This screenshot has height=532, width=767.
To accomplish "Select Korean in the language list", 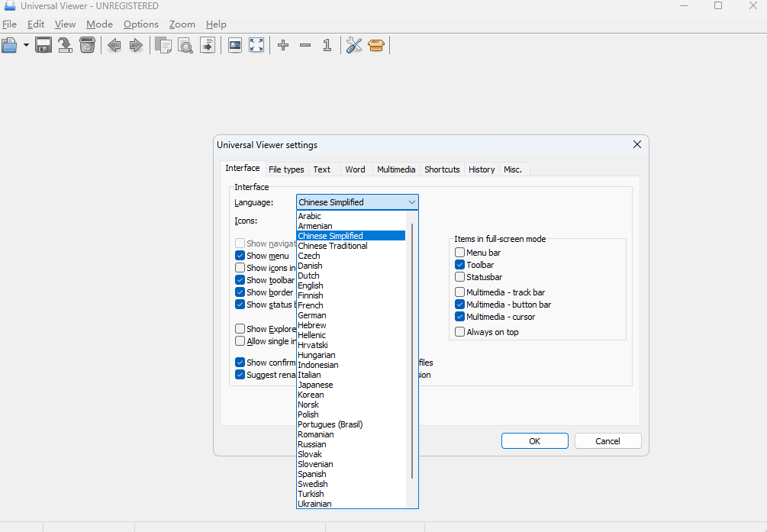I will 351,395.
